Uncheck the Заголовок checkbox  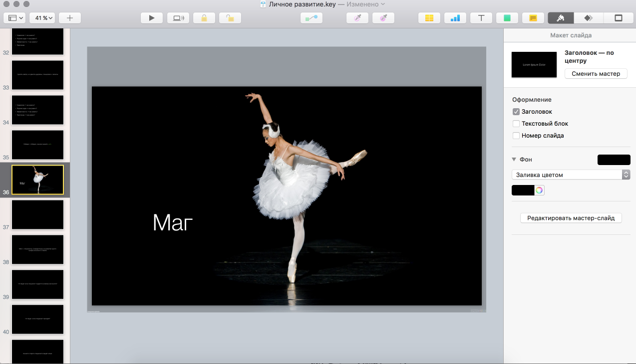[516, 112]
